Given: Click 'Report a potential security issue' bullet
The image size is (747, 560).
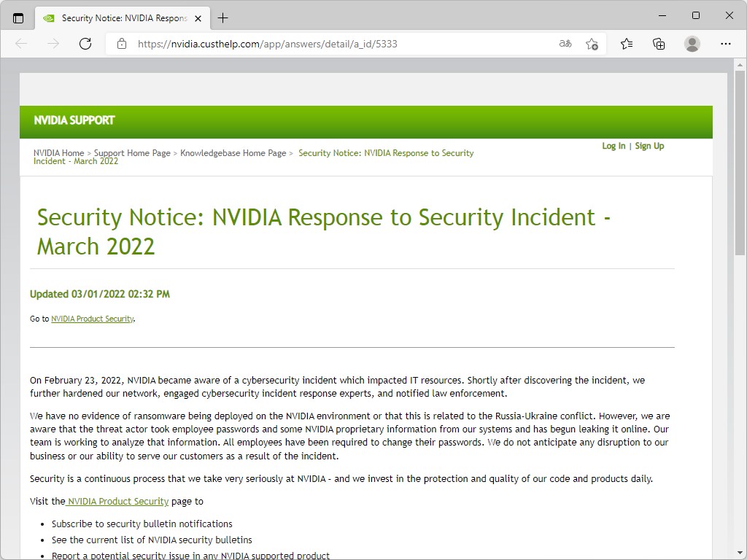Looking at the screenshot, I should coord(190,556).
